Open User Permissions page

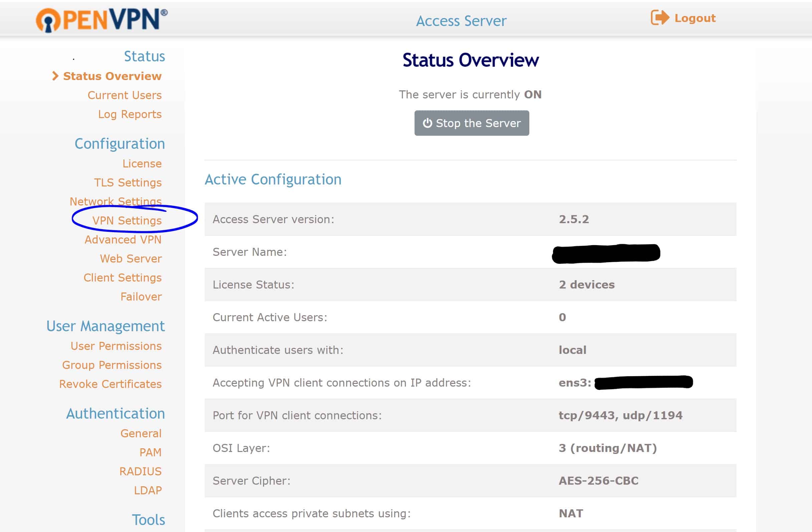pos(116,346)
